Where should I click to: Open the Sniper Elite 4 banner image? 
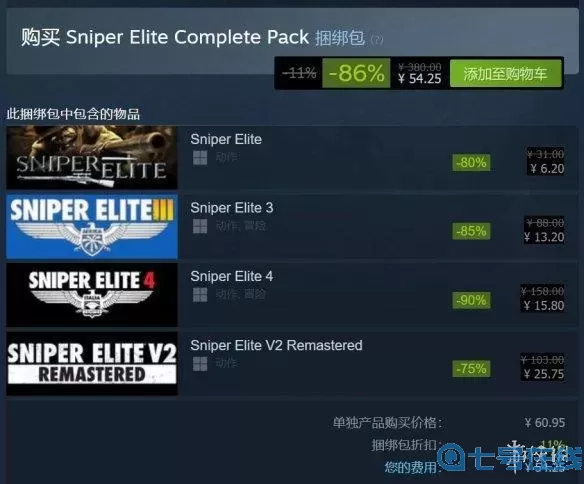pyautogui.click(x=92, y=295)
